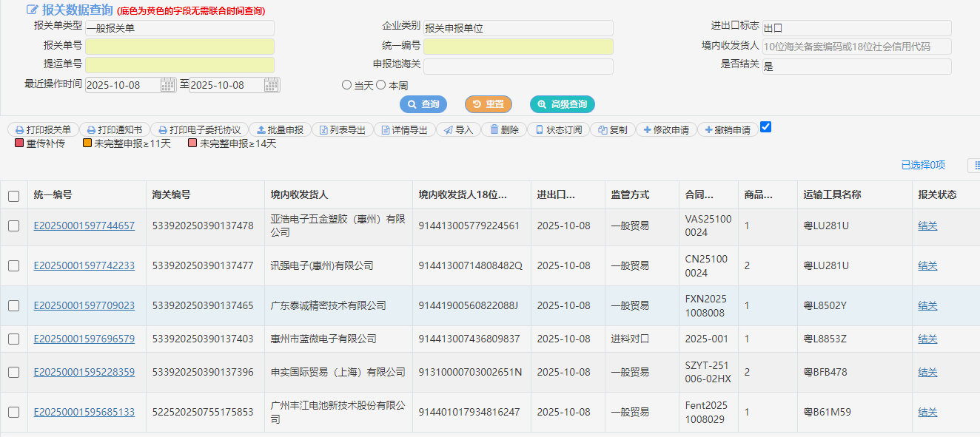Image resolution: width=980 pixels, height=437 pixels.
Task: Click the 导入 import button
Action: coord(457,129)
